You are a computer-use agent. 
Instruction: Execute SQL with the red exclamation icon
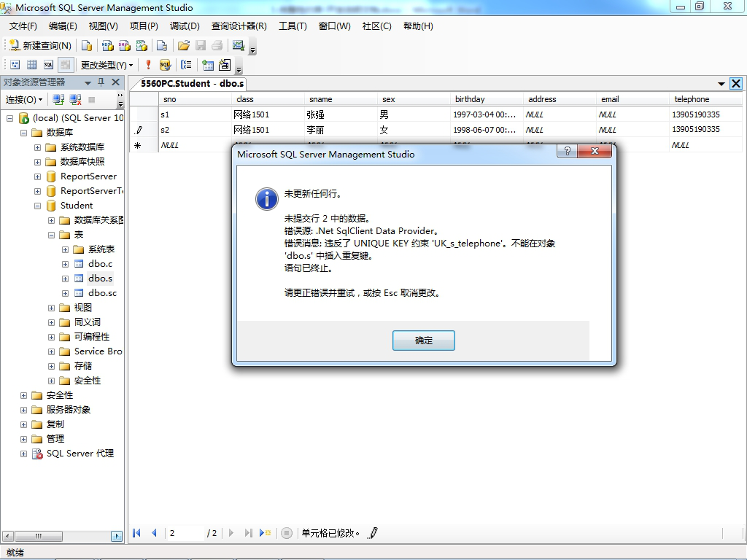pos(148,65)
